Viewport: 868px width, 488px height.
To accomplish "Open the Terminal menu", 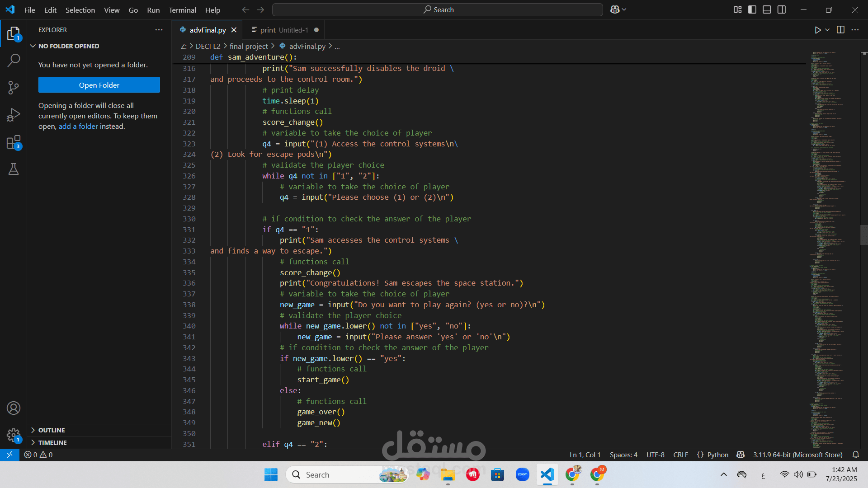I will point(182,10).
